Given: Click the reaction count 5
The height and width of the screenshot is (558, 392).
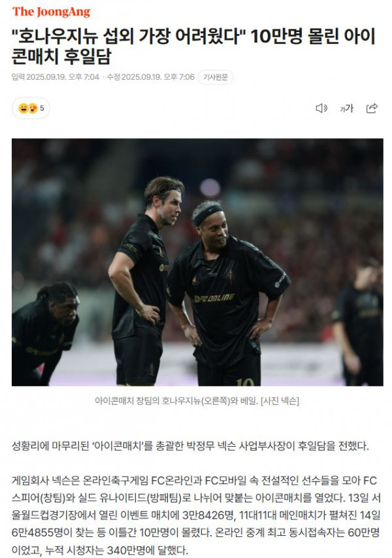Looking at the screenshot, I should [42, 108].
